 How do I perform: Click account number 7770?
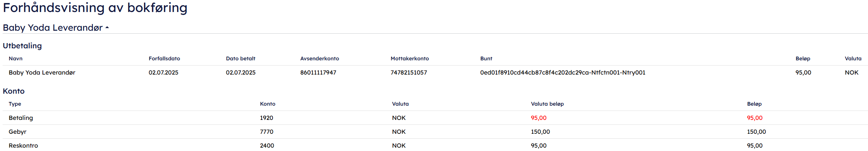coord(267,132)
